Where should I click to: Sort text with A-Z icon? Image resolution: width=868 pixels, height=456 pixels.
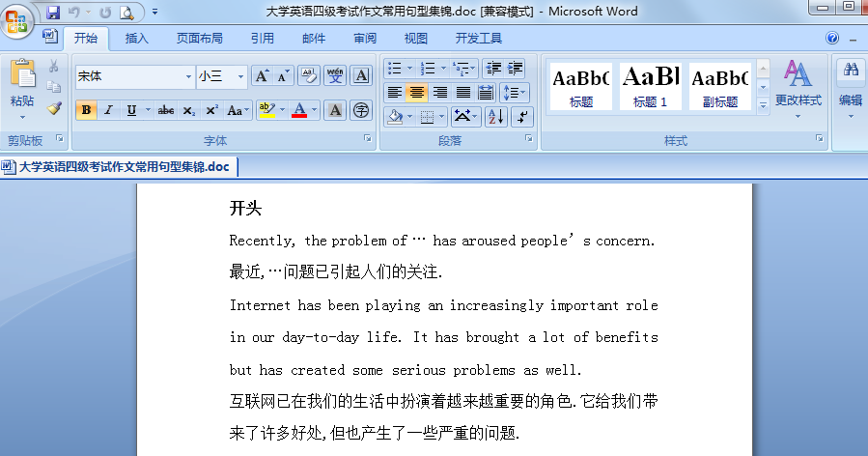pyautogui.click(x=496, y=117)
